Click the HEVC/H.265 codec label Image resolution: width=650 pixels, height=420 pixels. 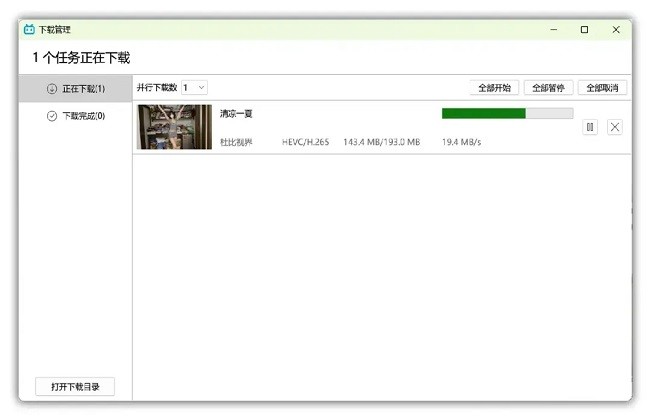tap(305, 142)
